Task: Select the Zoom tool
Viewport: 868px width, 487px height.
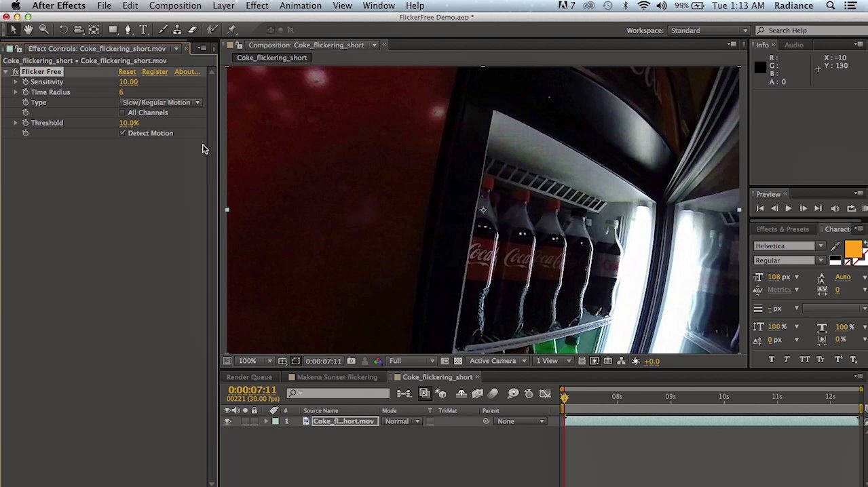Action: click(x=43, y=29)
